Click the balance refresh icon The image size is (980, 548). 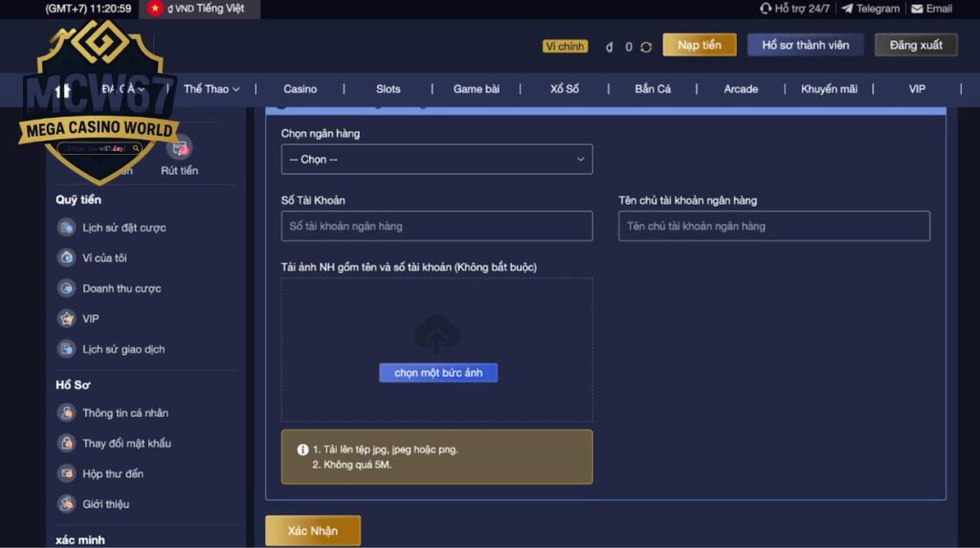point(646,46)
